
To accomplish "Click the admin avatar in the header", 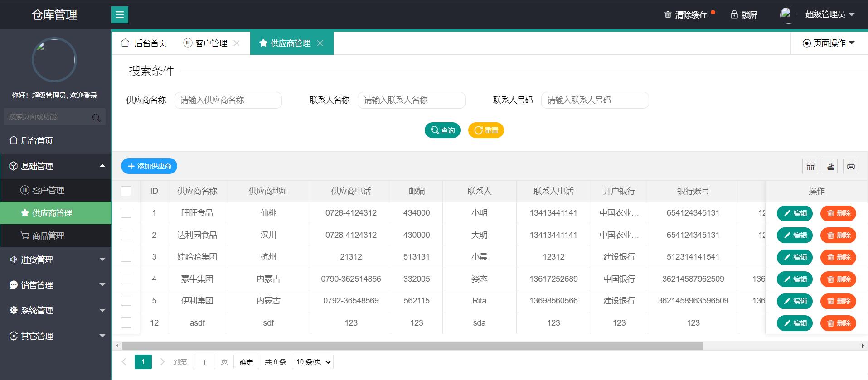I will [788, 14].
